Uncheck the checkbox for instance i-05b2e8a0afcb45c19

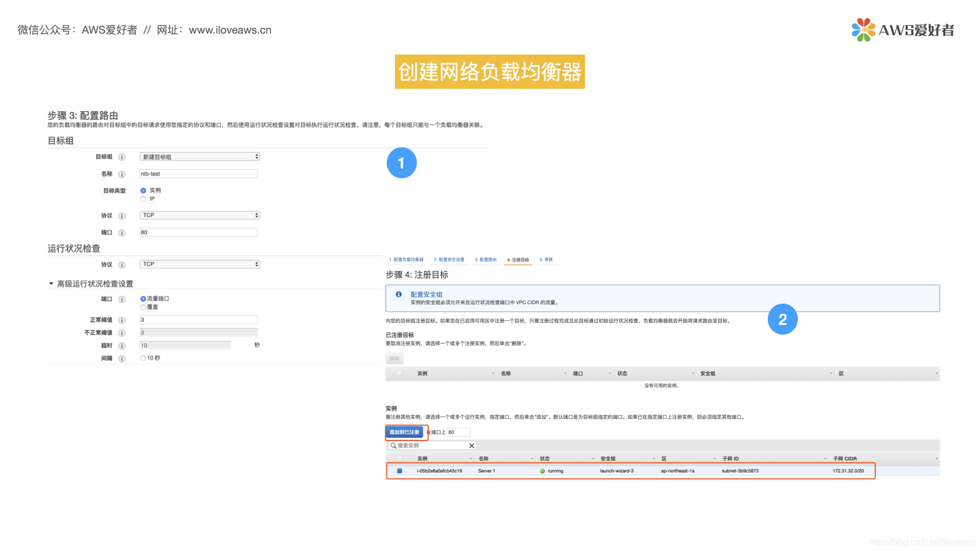click(399, 471)
